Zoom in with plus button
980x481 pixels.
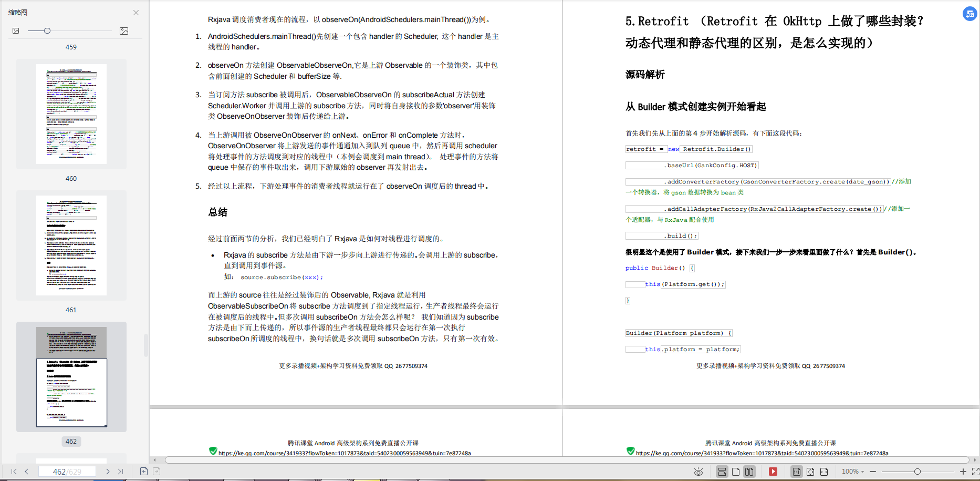963,472
